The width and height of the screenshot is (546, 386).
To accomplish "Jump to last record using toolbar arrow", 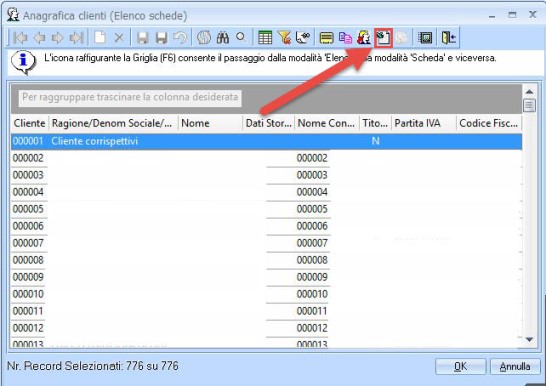I will pyautogui.click(x=76, y=38).
